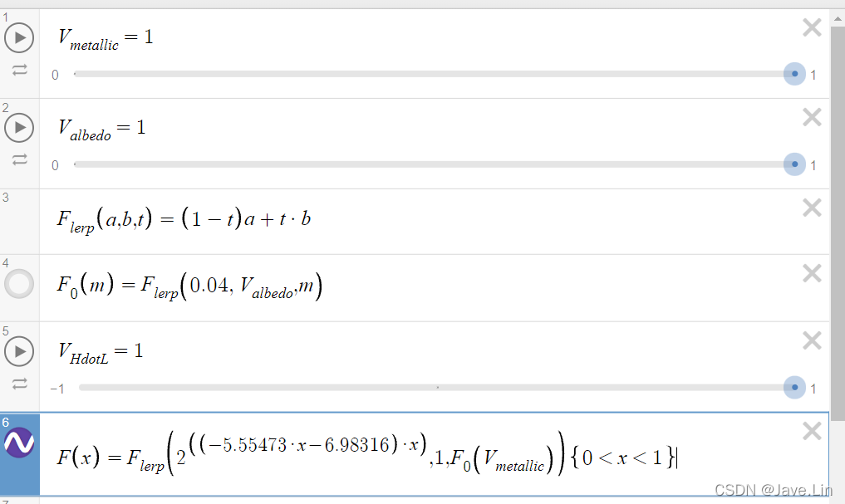Viewport: 845px width, 504px height.
Task: Play the V_metallic slider animation
Action: click(x=19, y=37)
